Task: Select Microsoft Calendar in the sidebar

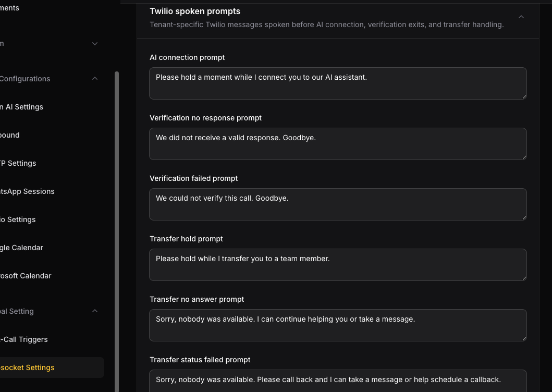Action: click(26, 276)
